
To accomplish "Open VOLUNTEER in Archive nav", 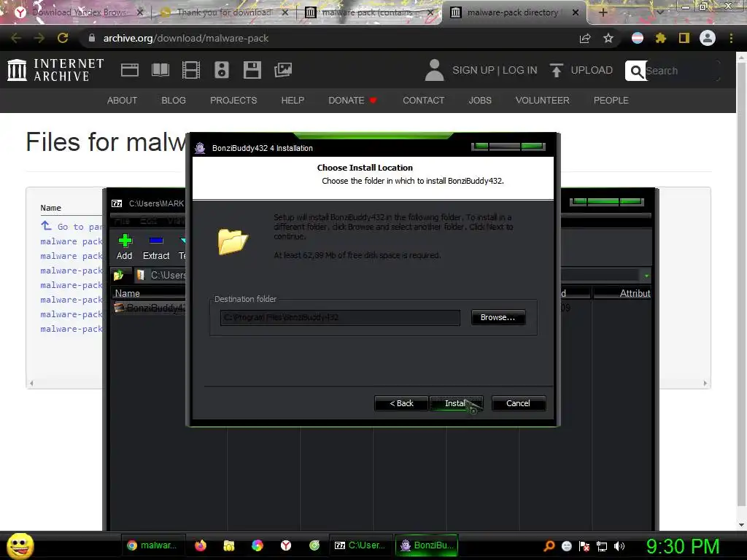I will click(542, 101).
